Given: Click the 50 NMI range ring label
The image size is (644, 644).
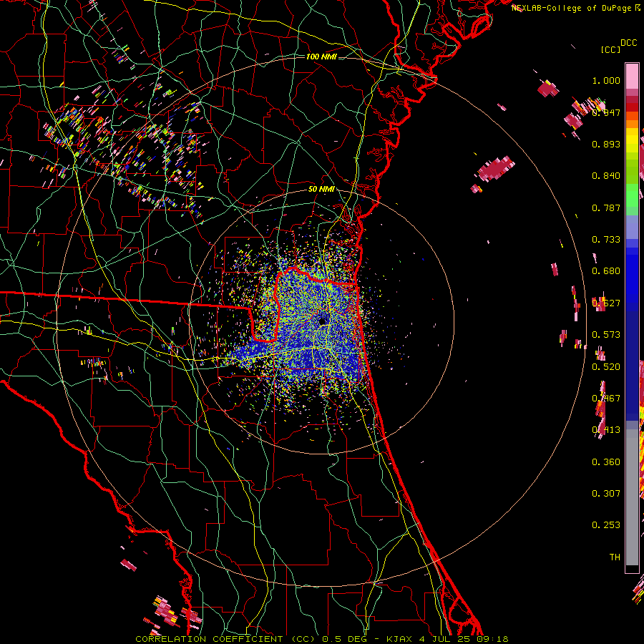Looking at the screenshot, I should pyautogui.click(x=321, y=190).
